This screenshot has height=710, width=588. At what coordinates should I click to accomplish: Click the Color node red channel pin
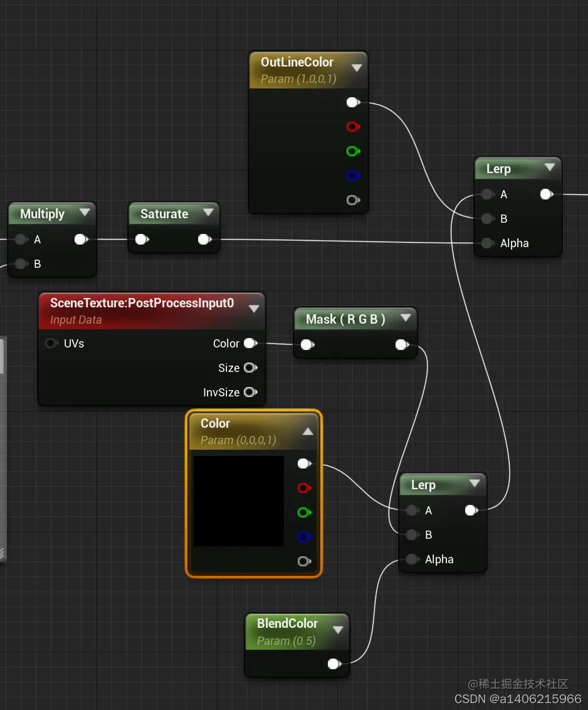[x=304, y=488]
